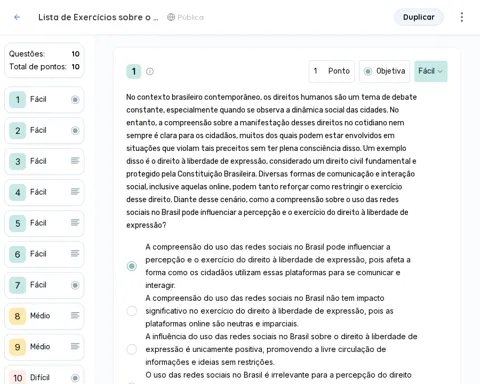The width and height of the screenshot is (480, 384).
Task: Click the text-type lines icon on question 6 card
Action: click(x=75, y=254)
